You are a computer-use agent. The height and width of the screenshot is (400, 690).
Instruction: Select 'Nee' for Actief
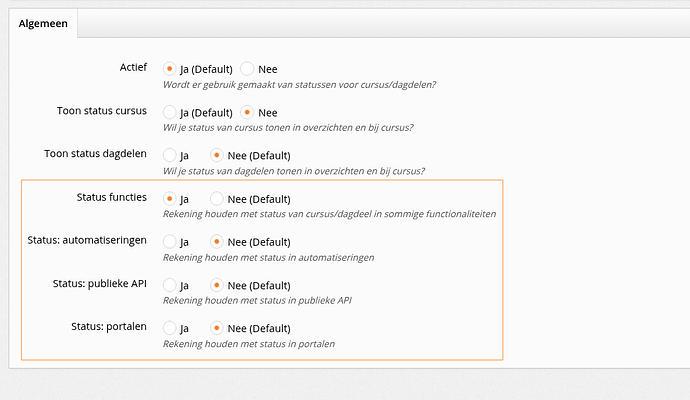(x=248, y=69)
